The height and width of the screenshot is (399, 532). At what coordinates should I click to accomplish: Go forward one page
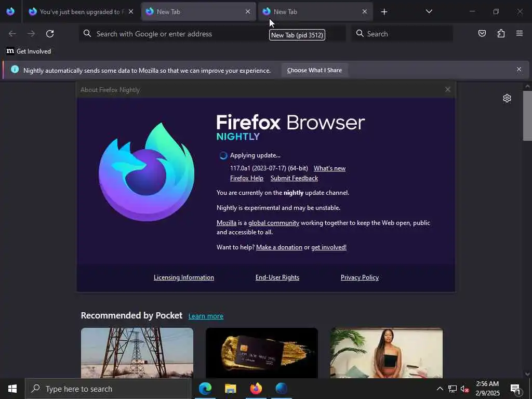coord(31,34)
